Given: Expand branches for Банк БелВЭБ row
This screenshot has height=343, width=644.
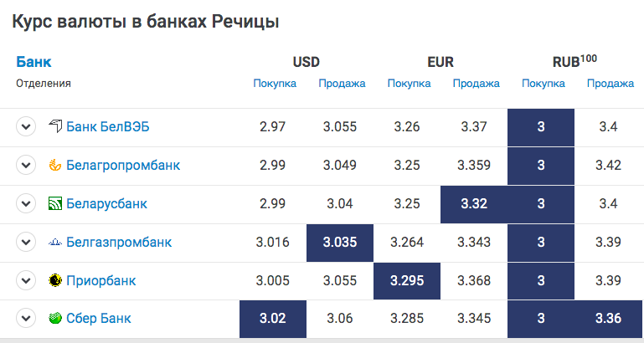Looking at the screenshot, I should tap(26, 126).
